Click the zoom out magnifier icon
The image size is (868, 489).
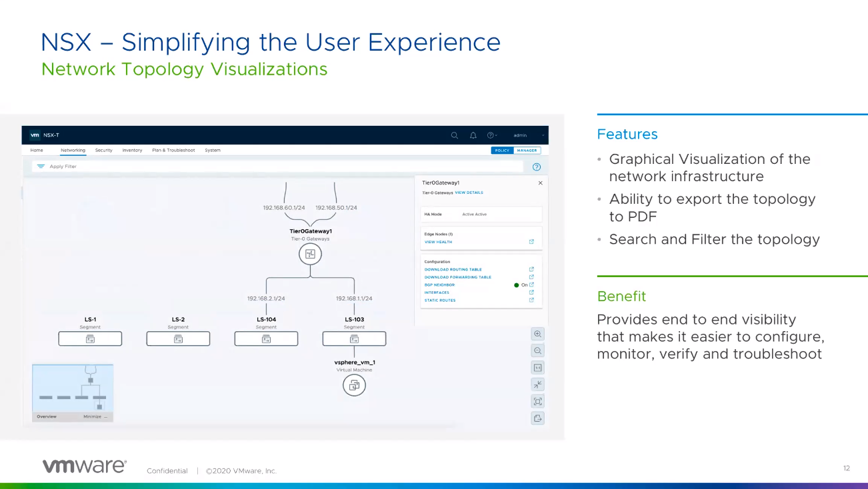pyautogui.click(x=537, y=350)
